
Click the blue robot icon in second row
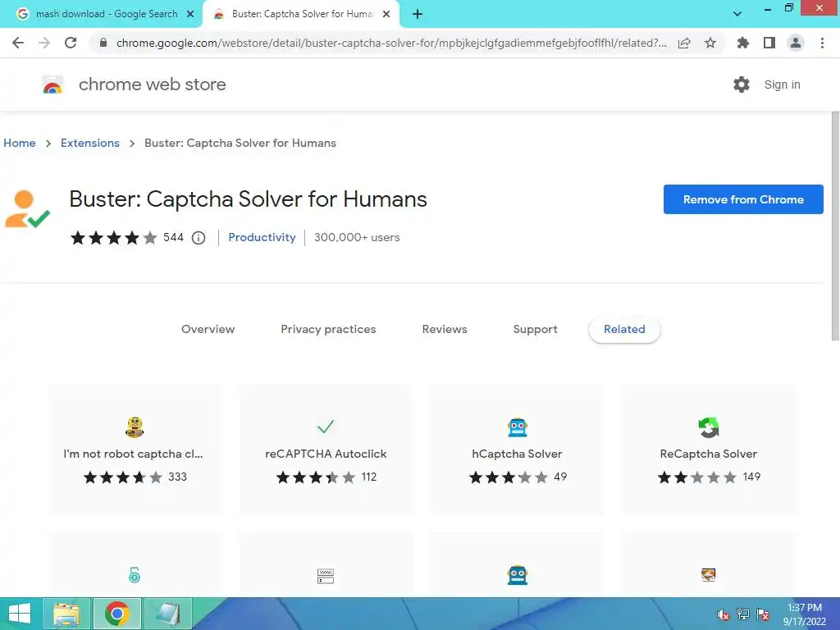[517, 575]
